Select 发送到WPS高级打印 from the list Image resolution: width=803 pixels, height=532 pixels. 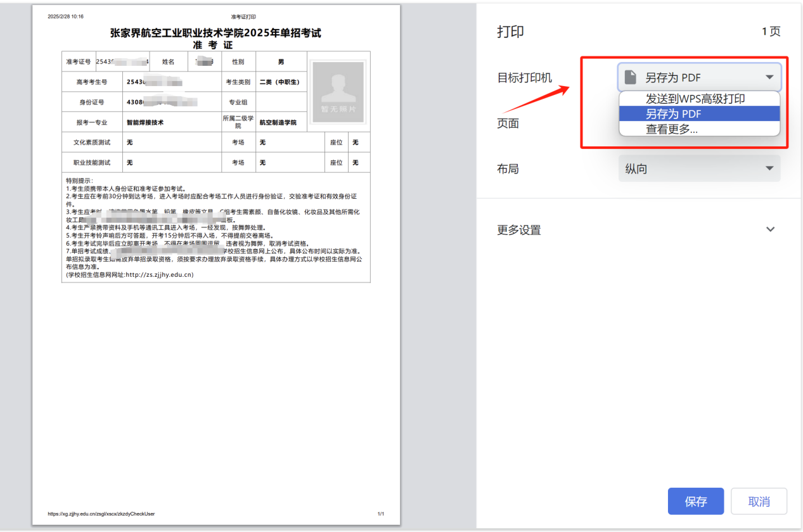(695, 99)
